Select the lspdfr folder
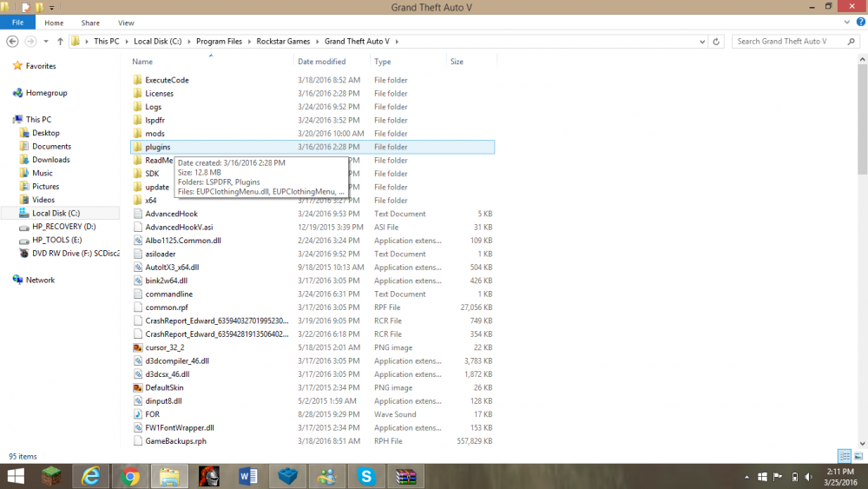The image size is (868, 489). (155, 120)
